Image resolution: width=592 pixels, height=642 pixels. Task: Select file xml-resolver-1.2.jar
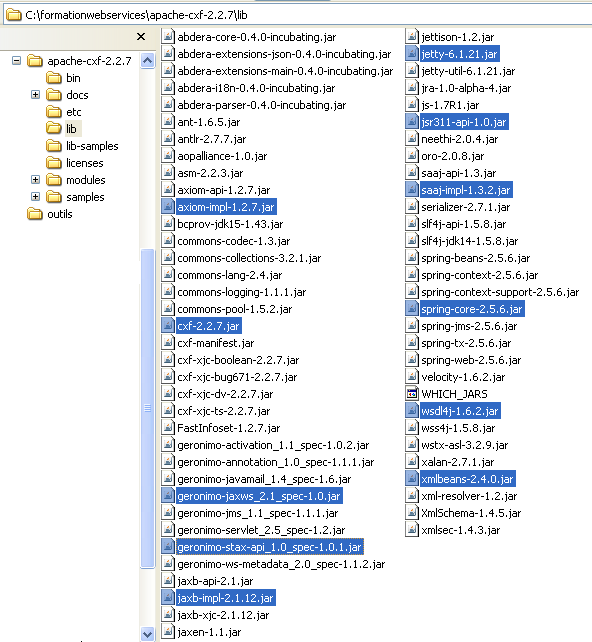pyautogui.click(x=469, y=496)
